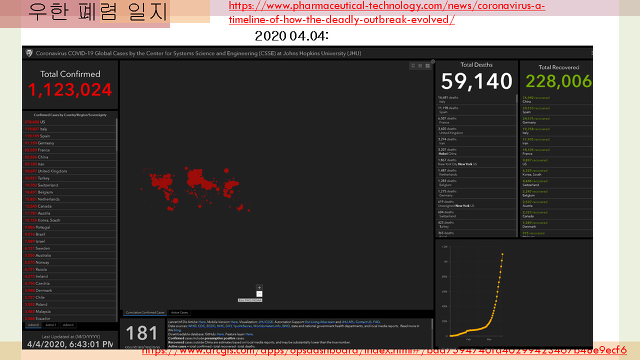Select Korea, South row in confirmed list

pos(70,220)
